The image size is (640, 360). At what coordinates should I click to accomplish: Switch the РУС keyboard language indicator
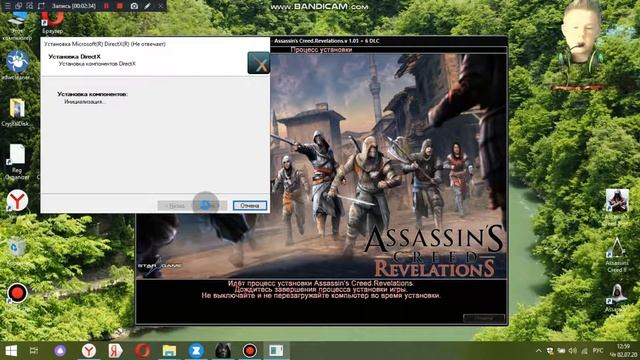[598, 351]
